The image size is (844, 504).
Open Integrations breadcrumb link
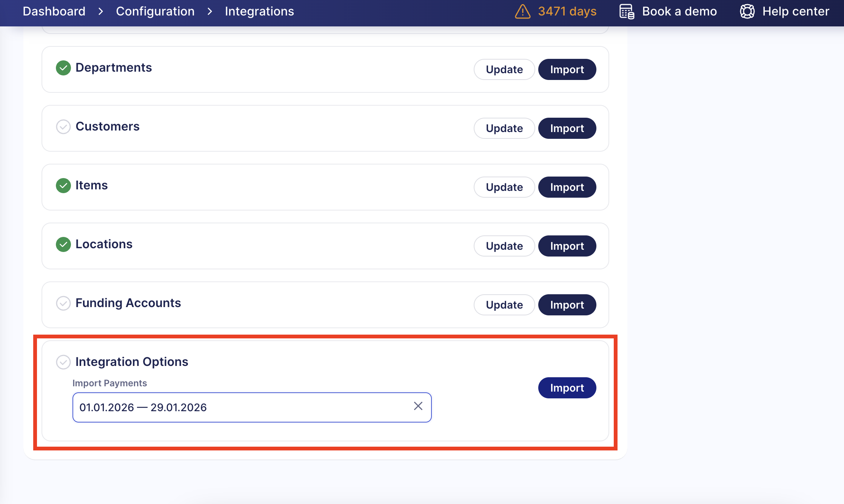point(259,11)
